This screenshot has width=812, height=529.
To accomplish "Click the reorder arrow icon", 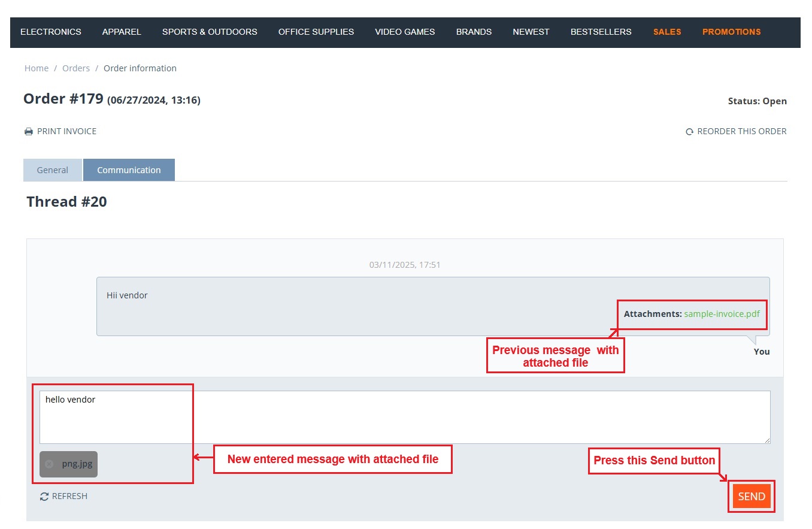I will (x=689, y=131).
